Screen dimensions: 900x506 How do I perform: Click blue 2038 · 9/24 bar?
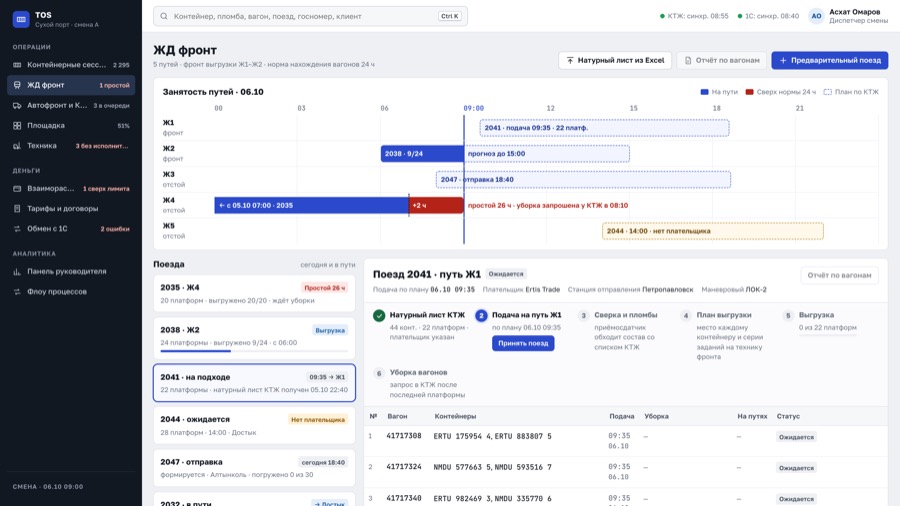422,154
